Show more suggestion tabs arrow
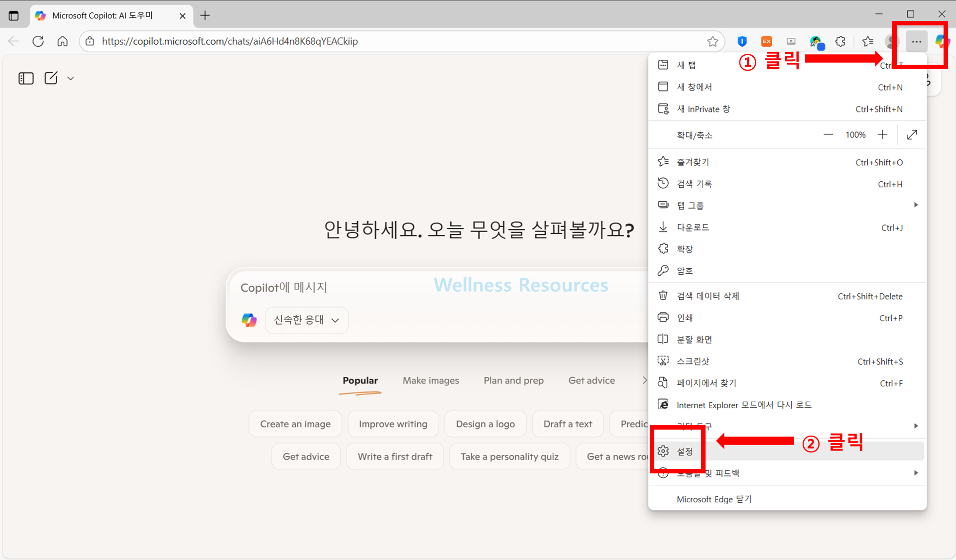The height and width of the screenshot is (560, 956). pyautogui.click(x=644, y=380)
